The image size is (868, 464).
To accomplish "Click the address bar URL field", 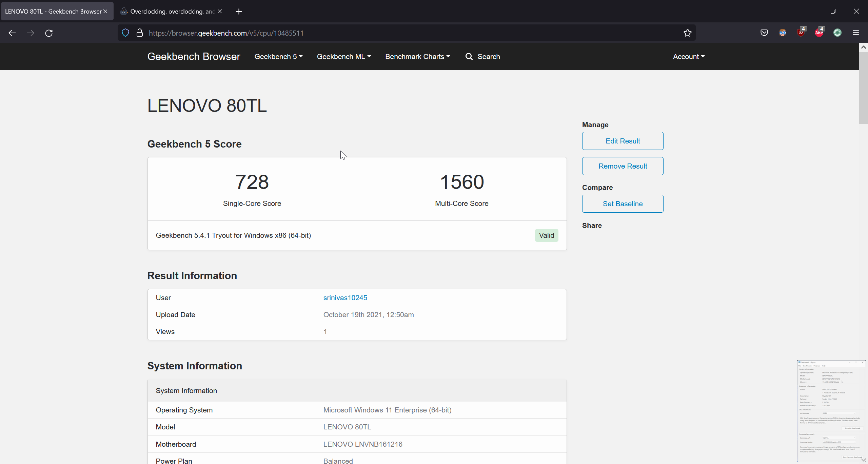I will pos(407,33).
